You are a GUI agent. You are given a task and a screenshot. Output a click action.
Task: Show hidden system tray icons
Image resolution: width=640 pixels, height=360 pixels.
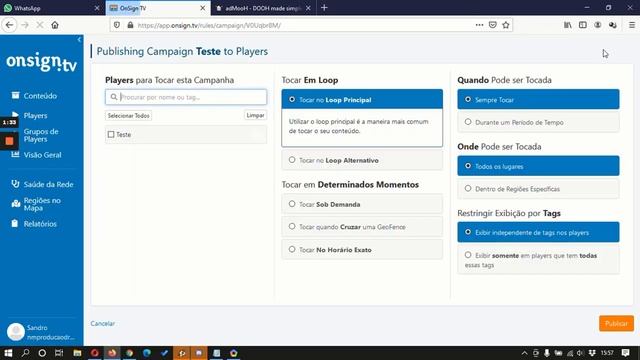tap(524, 353)
